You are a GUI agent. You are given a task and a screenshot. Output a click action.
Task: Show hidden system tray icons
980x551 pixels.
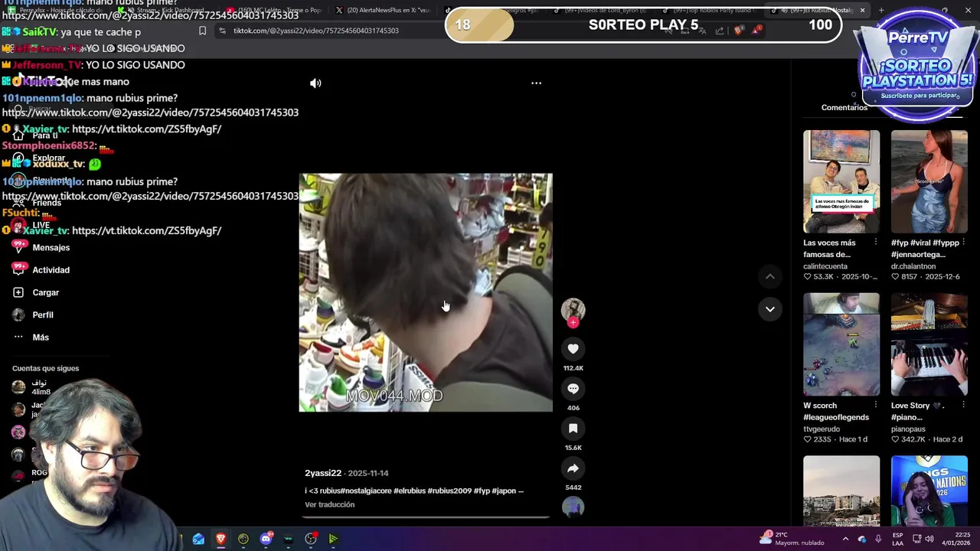[x=845, y=539]
